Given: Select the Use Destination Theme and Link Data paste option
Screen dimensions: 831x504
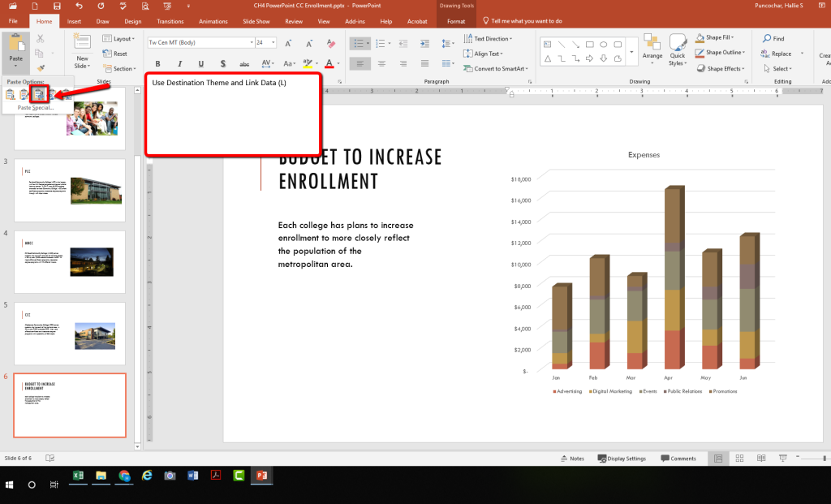Looking at the screenshot, I should 39,94.
